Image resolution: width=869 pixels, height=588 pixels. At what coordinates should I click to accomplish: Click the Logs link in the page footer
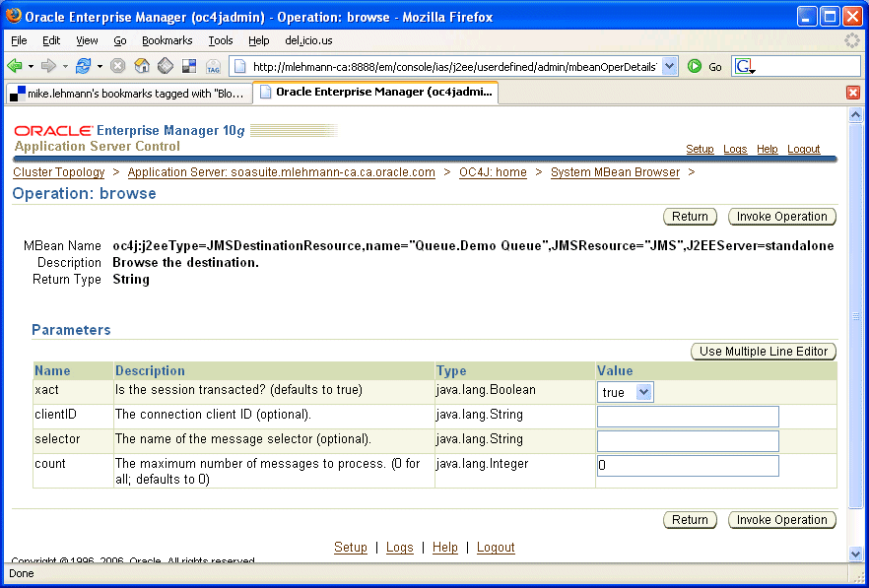(x=400, y=548)
